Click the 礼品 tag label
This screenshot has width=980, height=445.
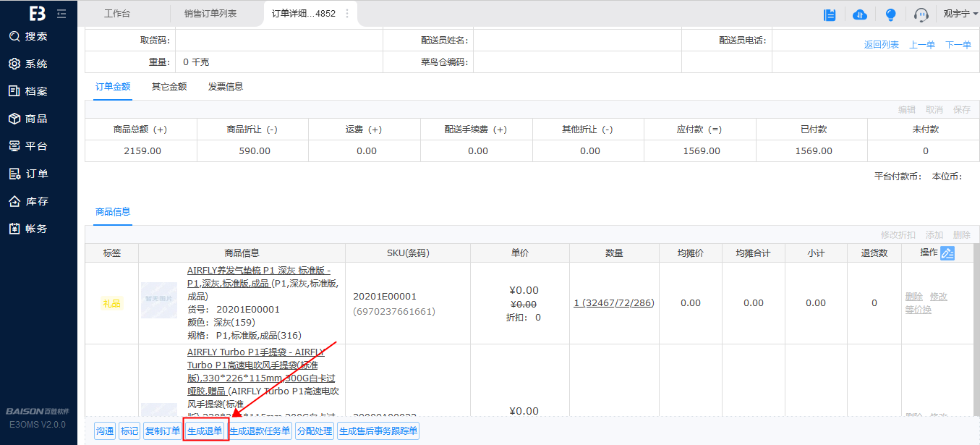pos(111,303)
